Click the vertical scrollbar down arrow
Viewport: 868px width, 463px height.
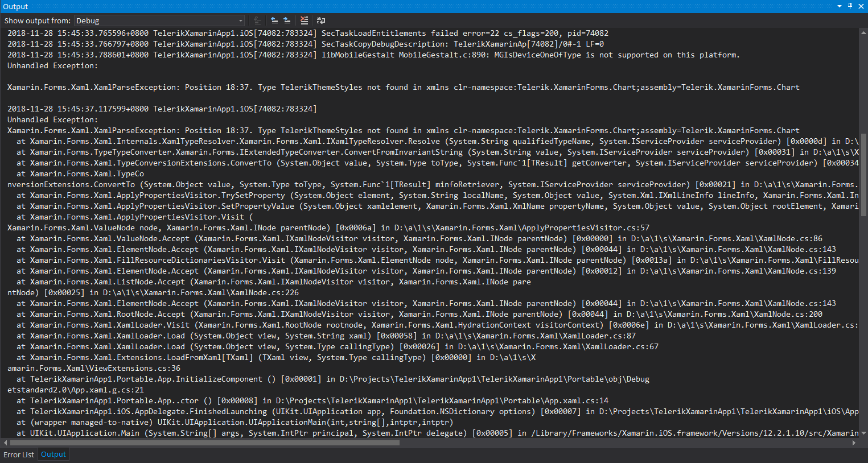click(863, 433)
